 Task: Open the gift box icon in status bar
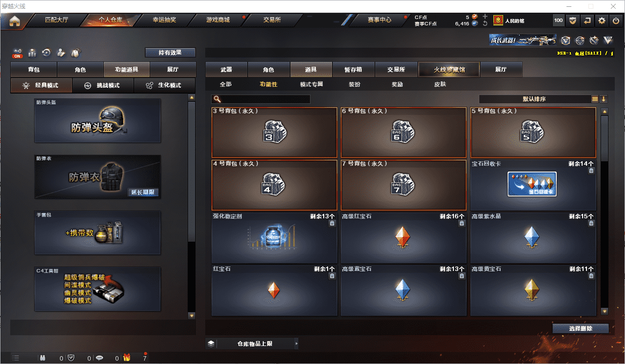point(127,358)
